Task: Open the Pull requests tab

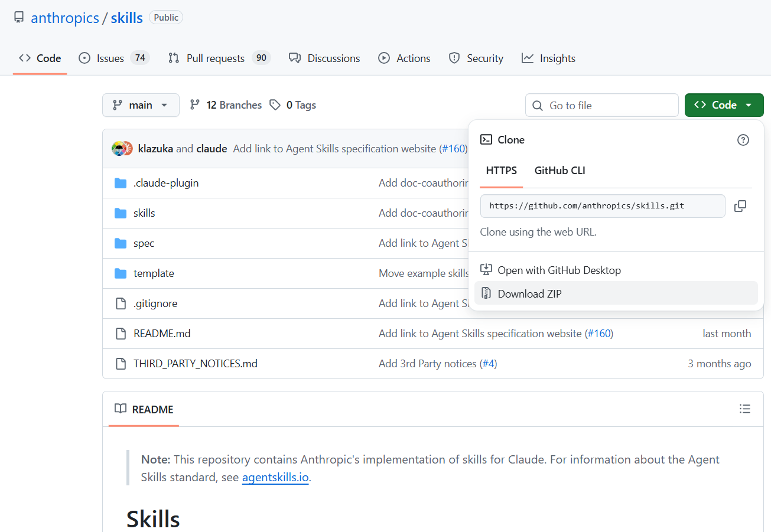Action: (215, 58)
